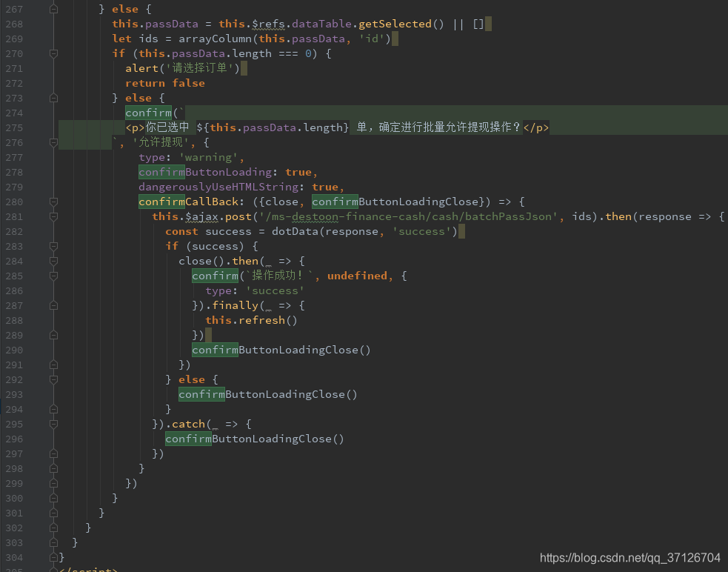Click the 'dotData' function call

(x=295, y=231)
